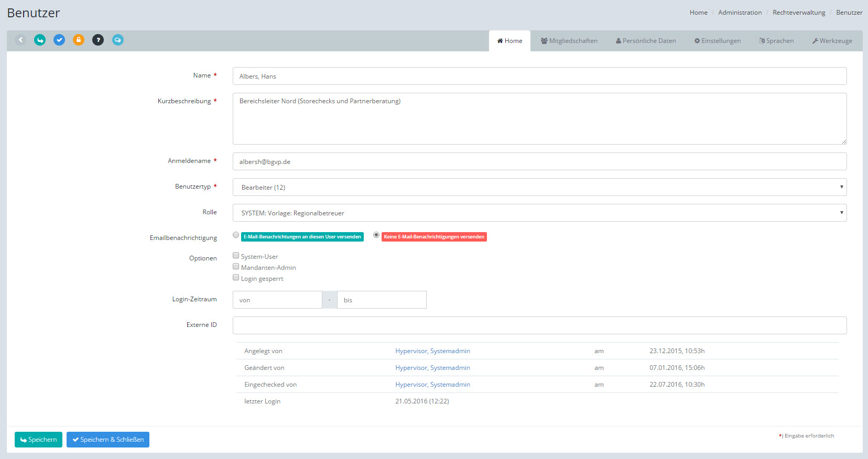Image resolution: width=868 pixels, height=459 pixels.
Task: Expand the Benutzertyp dropdown
Action: 539,187
